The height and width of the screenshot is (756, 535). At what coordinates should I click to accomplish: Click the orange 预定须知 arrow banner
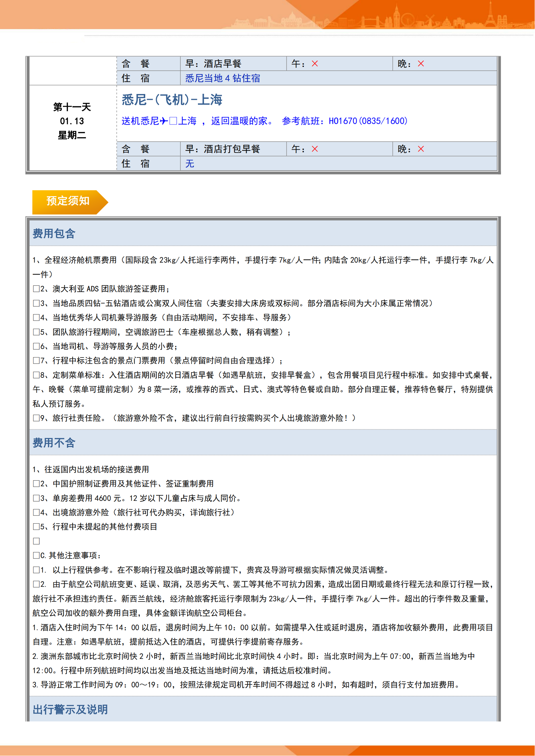click(x=69, y=201)
